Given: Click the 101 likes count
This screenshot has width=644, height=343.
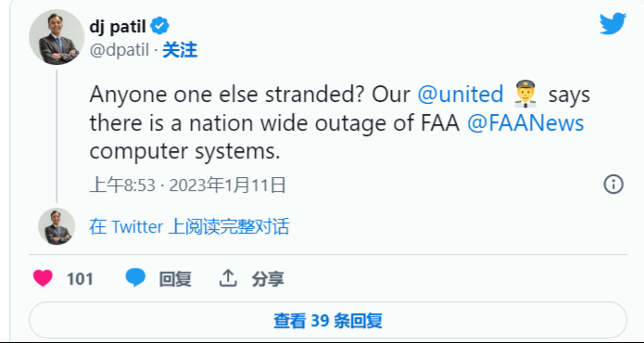Looking at the screenshot, I should pos(80,279).
